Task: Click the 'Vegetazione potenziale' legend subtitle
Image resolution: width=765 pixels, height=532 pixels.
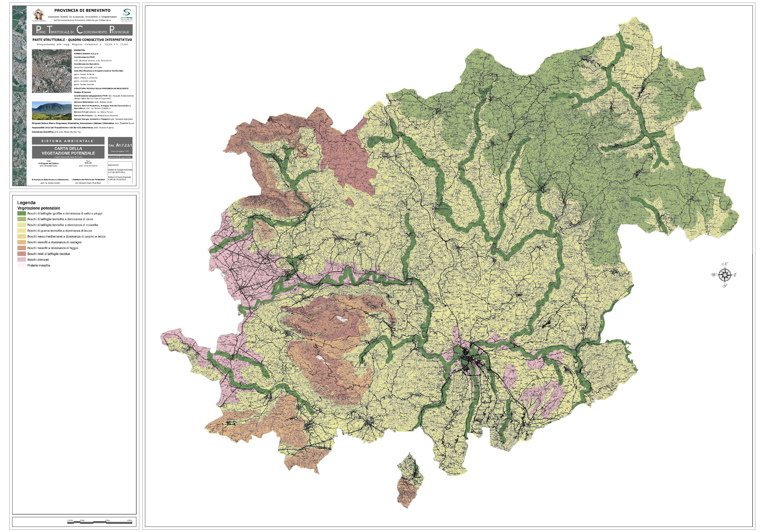Action: pyautogui.click(x=39, y=208)
